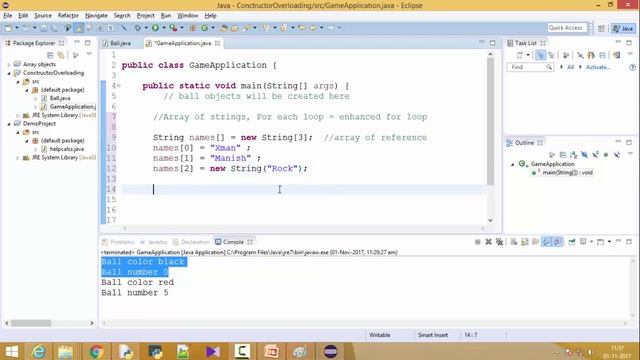This screenshot has height=360, width=640.
Task: Click Outline Hide Non-Public Members green dot icon
Action: (606, 155)
